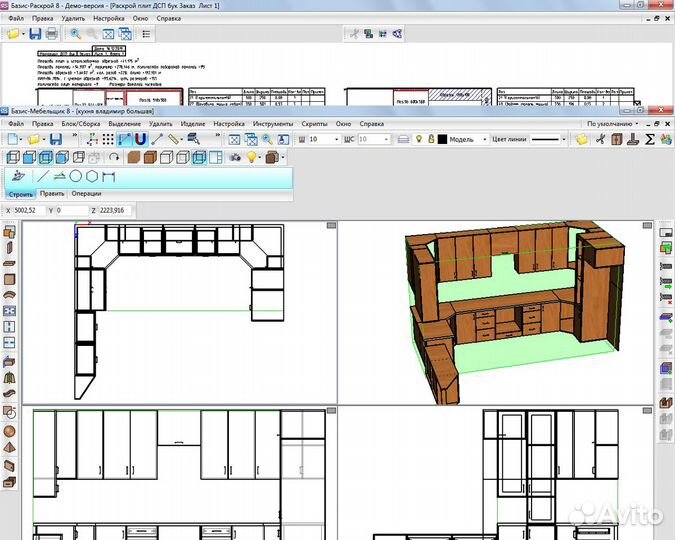Open Инструменты menu in Базис-Мебельщик

coord(273,123)
